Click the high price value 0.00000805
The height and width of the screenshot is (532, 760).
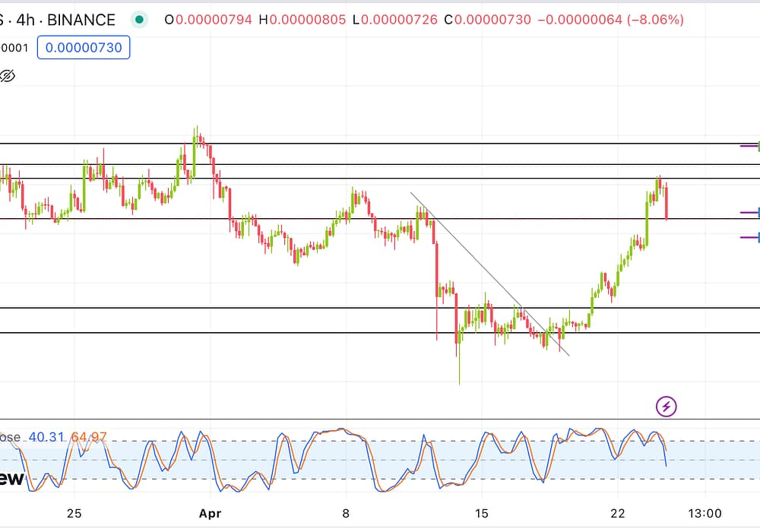(x=309, y=20)
